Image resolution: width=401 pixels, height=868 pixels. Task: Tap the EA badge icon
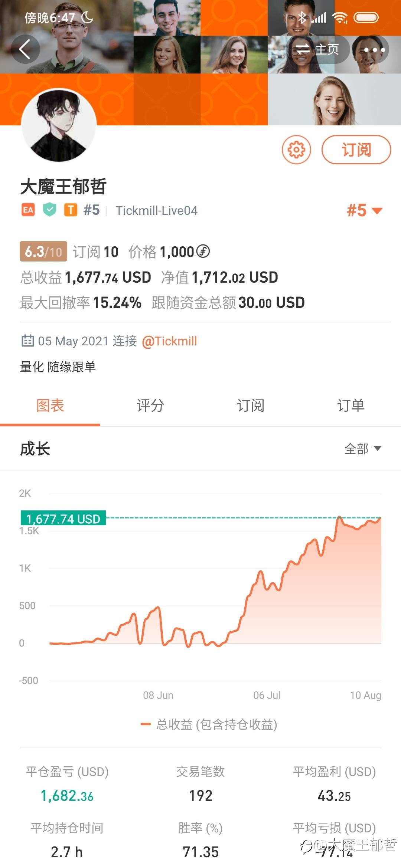(x=28, y=210)
